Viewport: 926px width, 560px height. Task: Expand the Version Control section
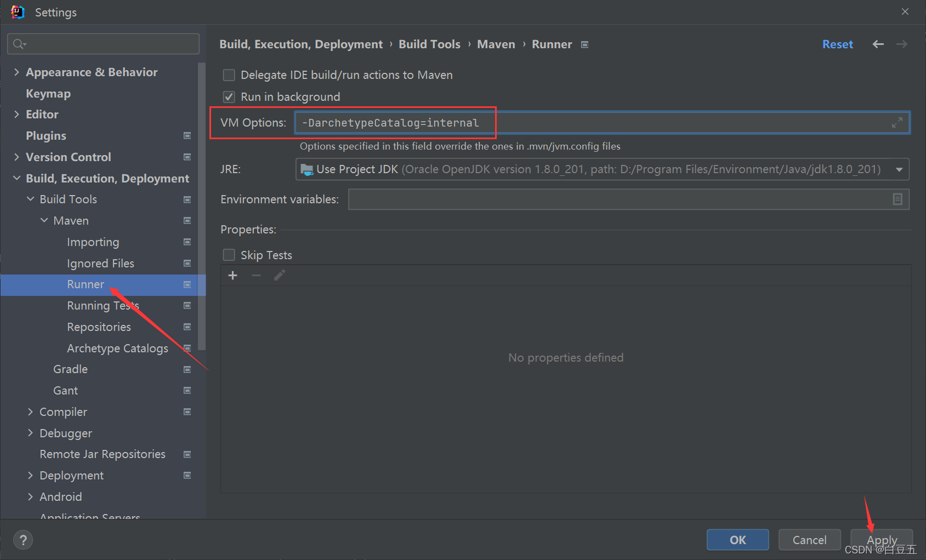coord(16,157)
